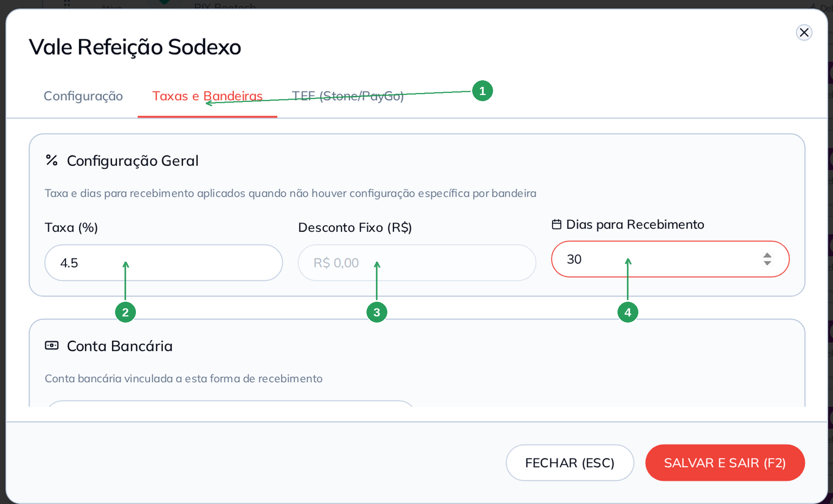This screenshot has height=504, width=833.
Task: Click the banknote icon beside Conta Bancária
Action: pos(52,345)
